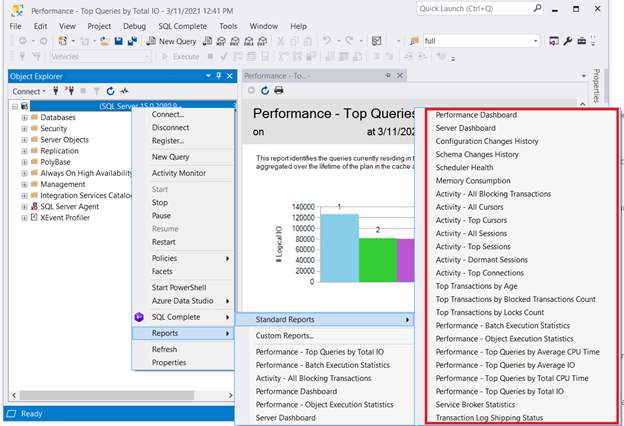The height and width of the screenshot is (426, 624).
Task: Click the Save floppy disk icon
Action: pos(119,41)
